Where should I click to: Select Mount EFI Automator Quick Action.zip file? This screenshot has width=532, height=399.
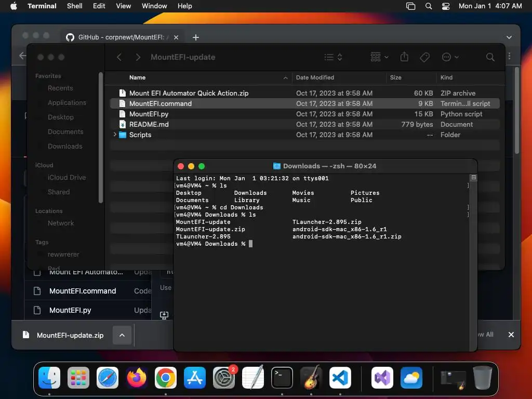click(x=304, y=93)
